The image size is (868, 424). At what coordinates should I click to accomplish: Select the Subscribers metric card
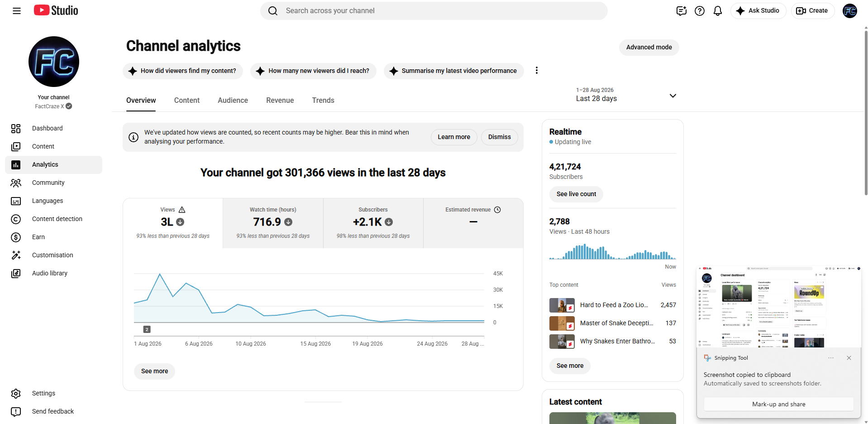tap(373, 223)
